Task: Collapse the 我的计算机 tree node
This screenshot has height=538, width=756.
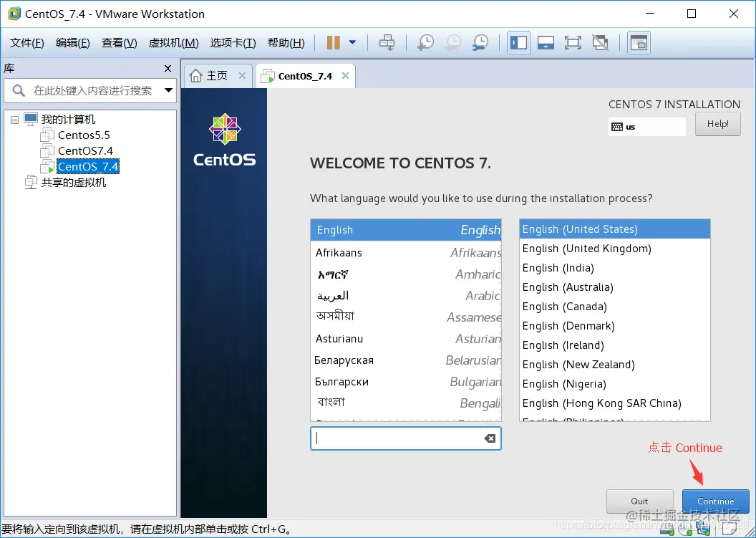Action: pyautogui.click(x=15, y=119)
